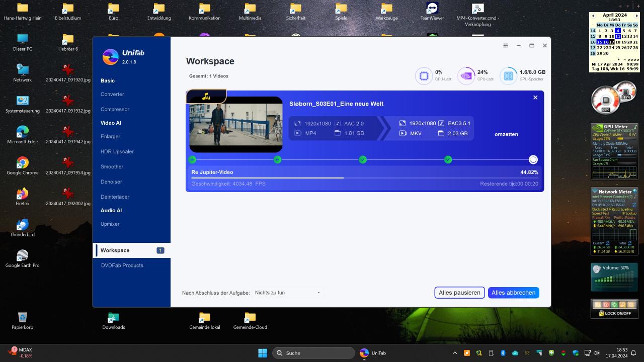
Task: Open the Firefox desktop shortcut
Action: click(x=22, y=197)
